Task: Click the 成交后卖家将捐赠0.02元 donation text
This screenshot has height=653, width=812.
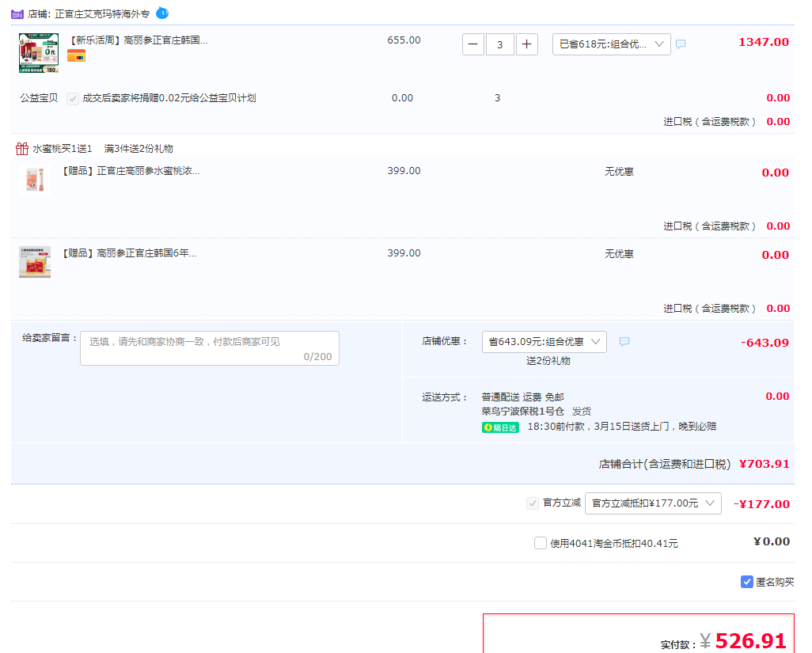Action: tap(169, 98)
